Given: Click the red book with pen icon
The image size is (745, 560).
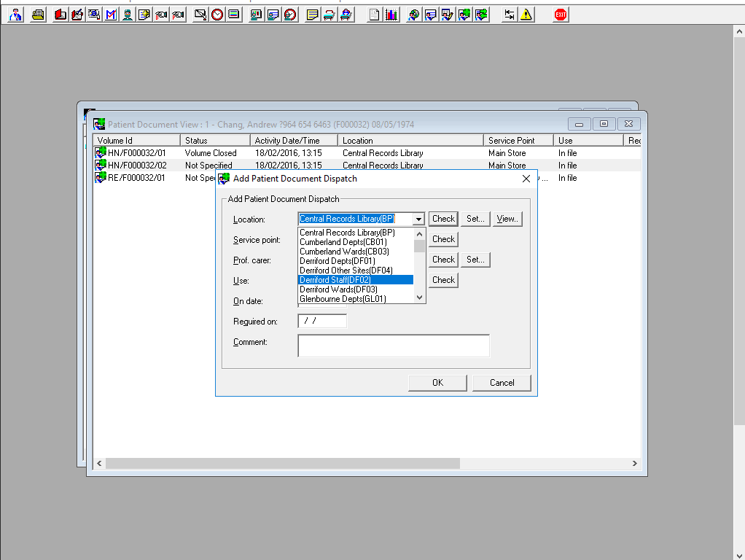Looking at the screenshot, I should click(77, 15).
